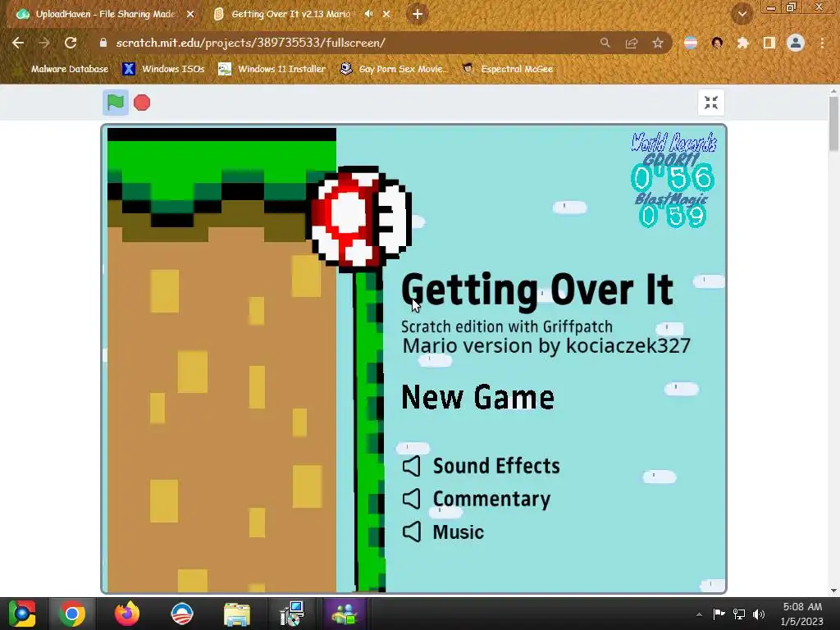Open the flag-striped extension icon

pos(691,43)
